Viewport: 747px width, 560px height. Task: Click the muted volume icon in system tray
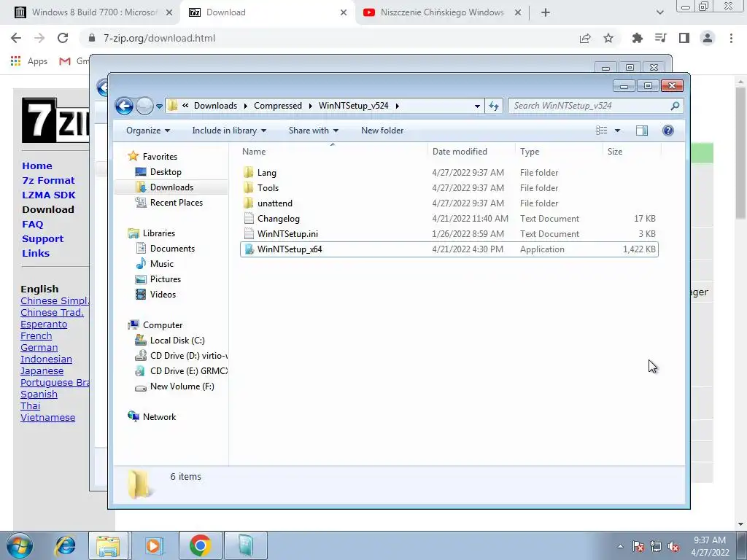click(x=673, y=546)
